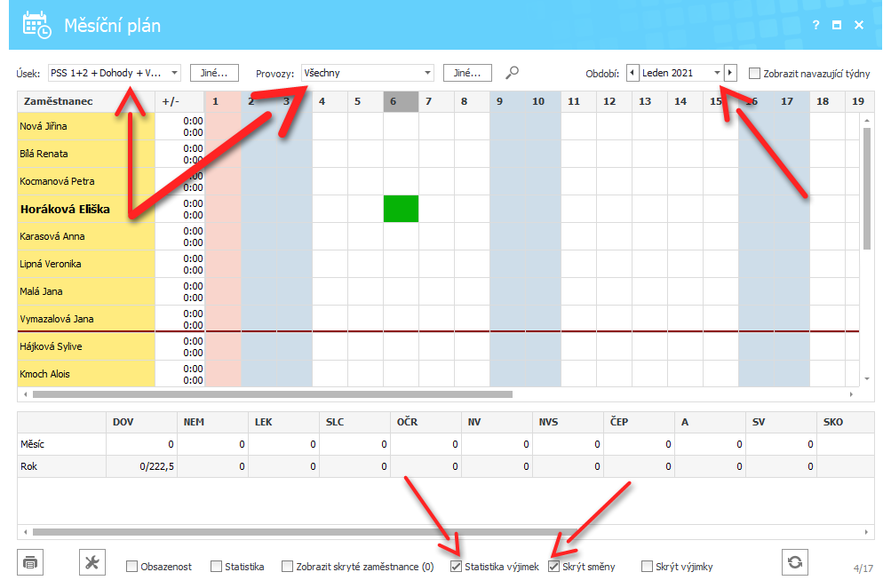Click day 10 column header
This screenshot has height=588, width=891.
pos(544,101)
